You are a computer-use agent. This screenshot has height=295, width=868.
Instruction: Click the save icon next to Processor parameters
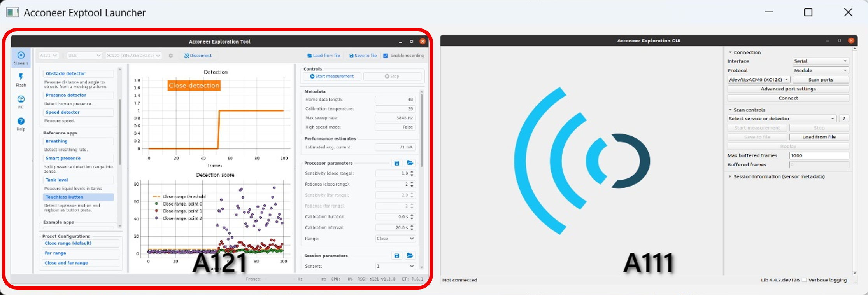click(396, 163)
